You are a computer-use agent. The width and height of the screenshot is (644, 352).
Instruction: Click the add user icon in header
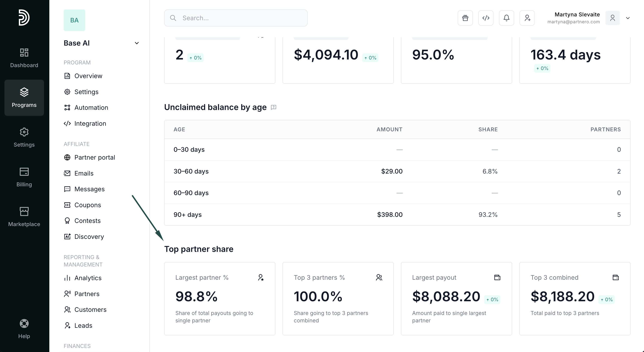pyautogui.click(x=527, y=18)
